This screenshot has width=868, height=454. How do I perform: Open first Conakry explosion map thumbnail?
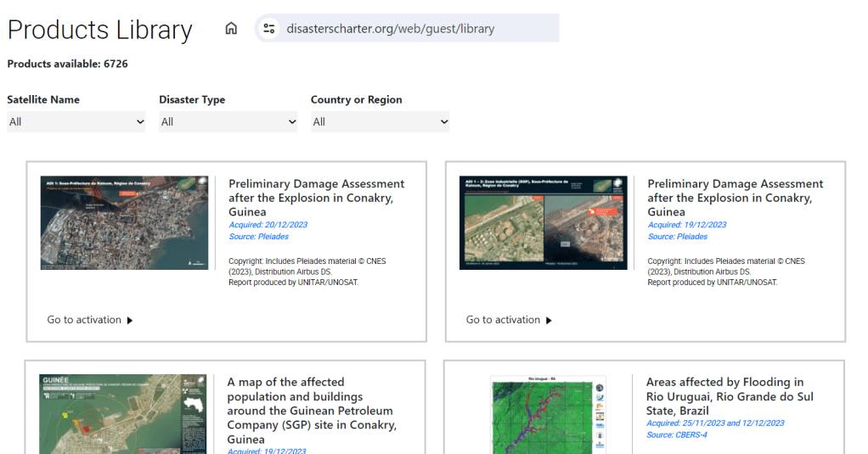(124, 223)
